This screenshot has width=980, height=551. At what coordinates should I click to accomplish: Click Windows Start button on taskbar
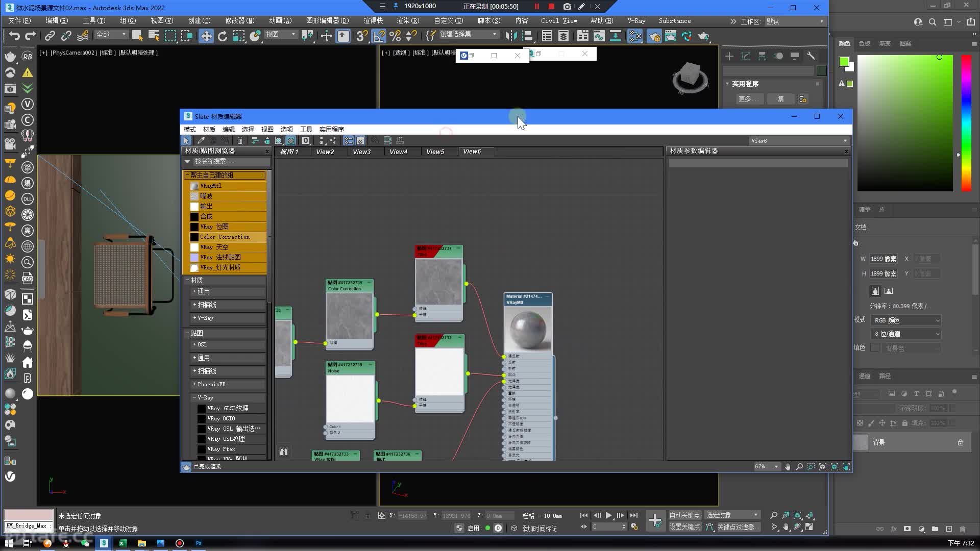point(9,543)
